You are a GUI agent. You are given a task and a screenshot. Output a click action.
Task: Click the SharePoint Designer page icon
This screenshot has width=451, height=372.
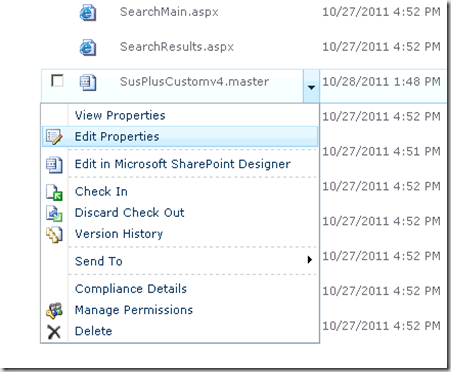coord(54,165)
